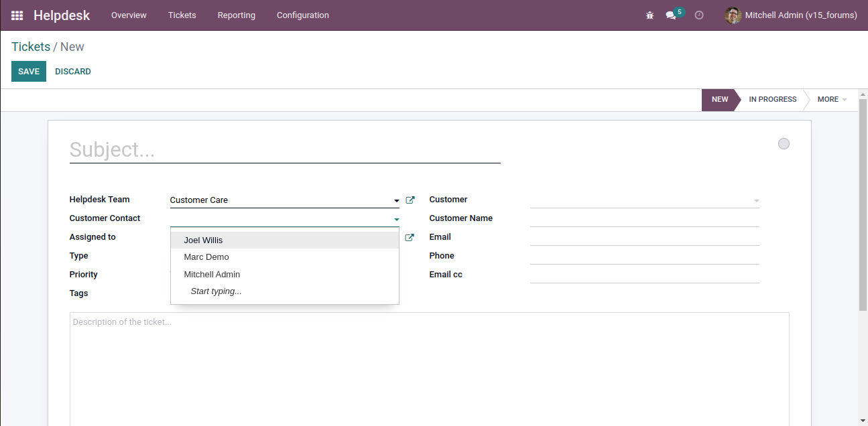This screenshot has width=868, height=426.
Task: Click the 'Priority' field label
Action: point(83,275)
